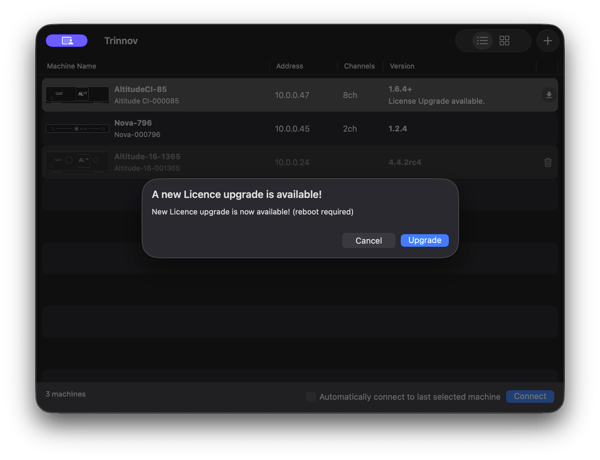
Task: Select the Altitude-16-1365 machine name
Action: tap(147, 157)
